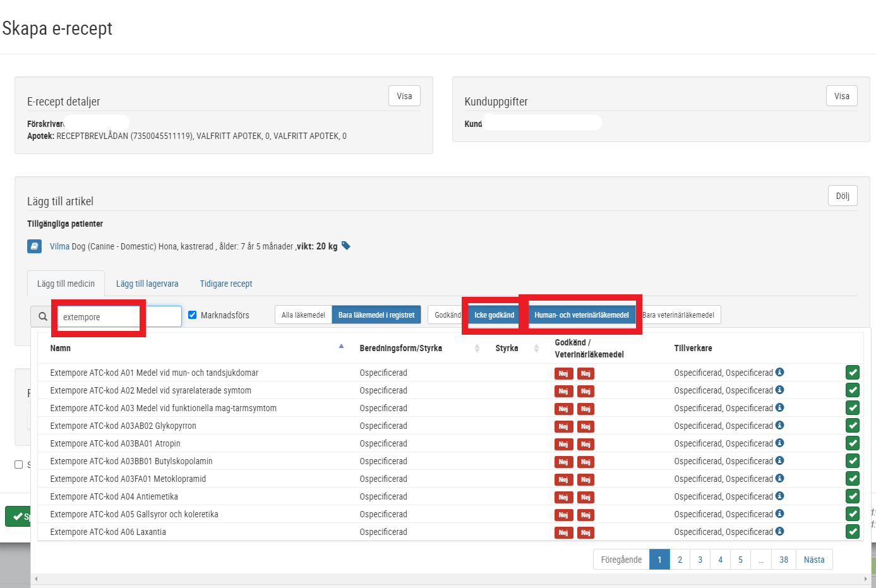This screenshot has height=588, width=876.
Task: Click row text Extempore ATC-kod A03BA01 Atropin
Action: 115,443
